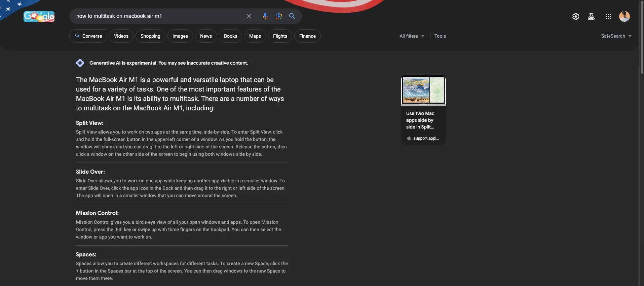Open Search Labs flask icon
The image size is (644, 286).
click(x=591, y=16)
